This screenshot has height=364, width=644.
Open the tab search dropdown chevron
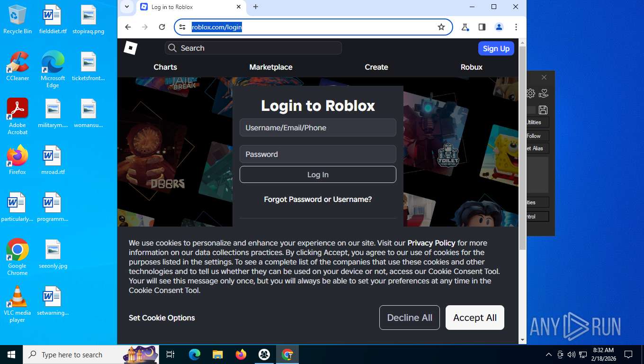click(x=126, y=7)
